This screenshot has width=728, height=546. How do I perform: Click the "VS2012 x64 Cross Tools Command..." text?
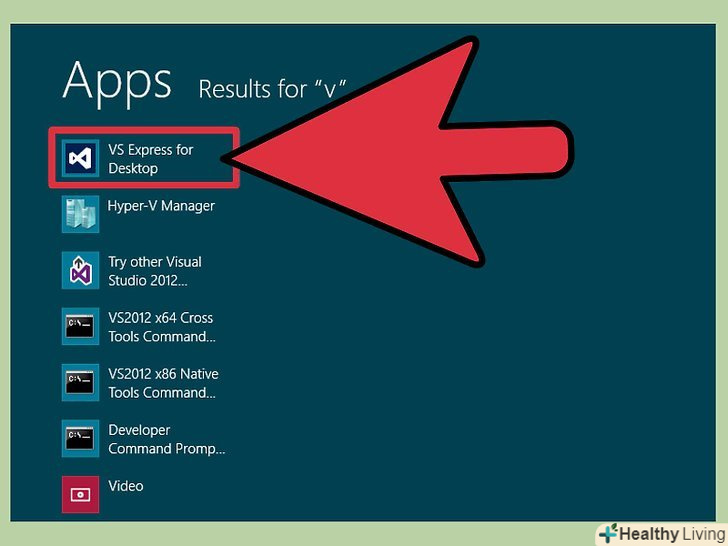coord(162,327)
